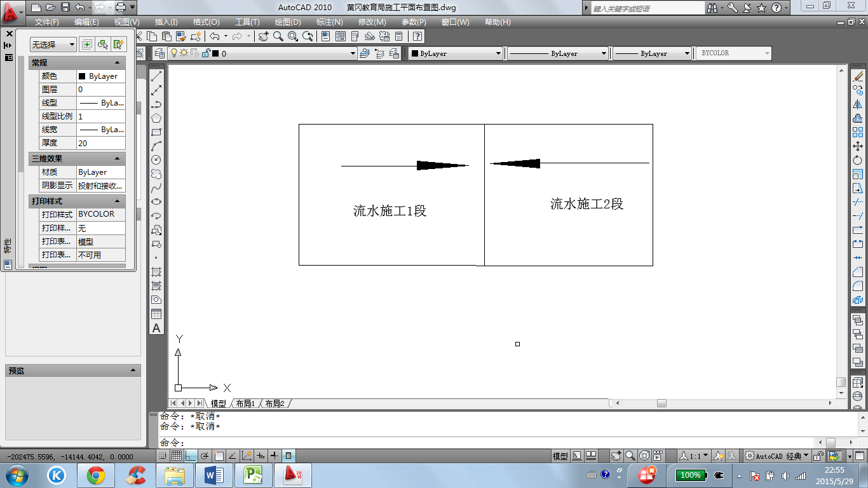Screen dimensions: 868x488
Task: Open the 无选择 selection dropdown
Action: tap(53, 44)
